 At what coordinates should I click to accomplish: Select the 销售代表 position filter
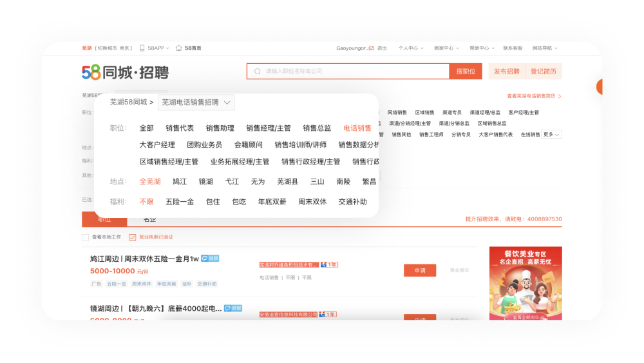tap(180, 128)
